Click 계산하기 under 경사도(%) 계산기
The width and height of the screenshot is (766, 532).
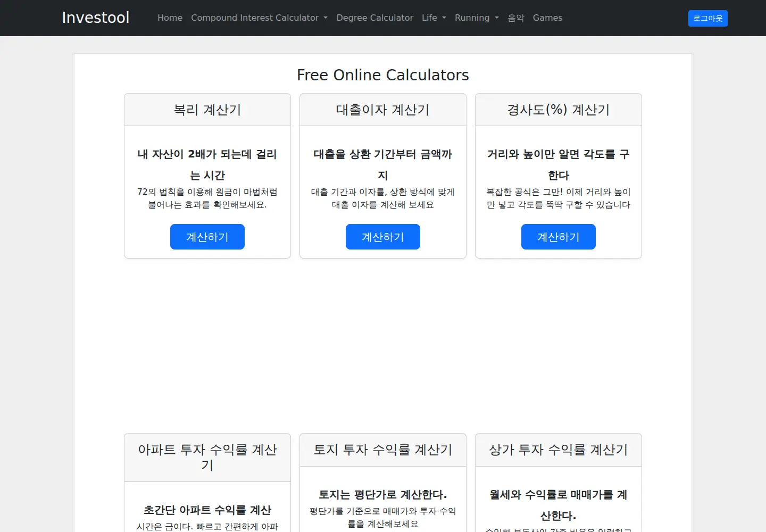point(559,237)
